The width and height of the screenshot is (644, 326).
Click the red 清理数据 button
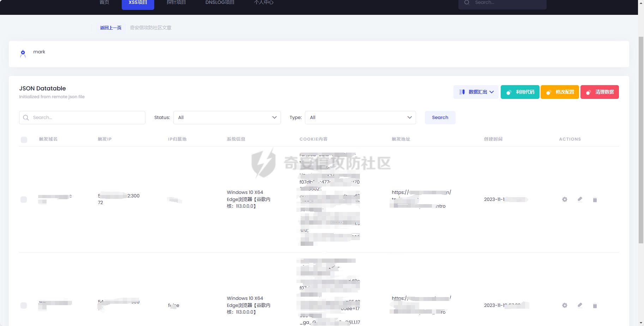click(600, 92)
